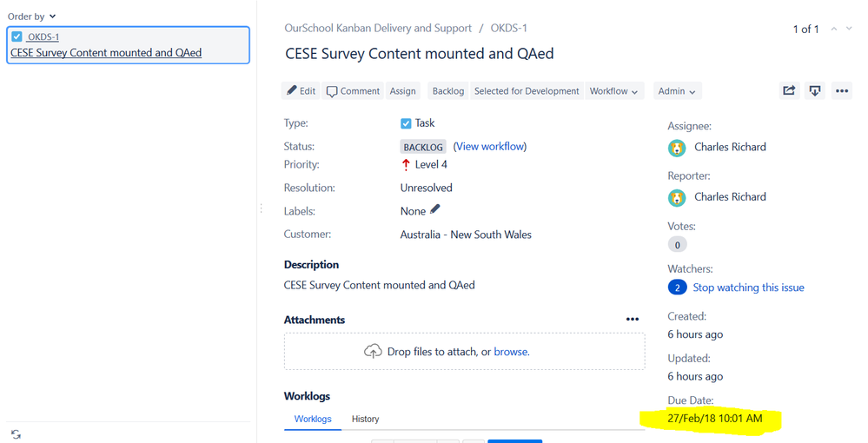Click the export issue icon

coord(815,91)
